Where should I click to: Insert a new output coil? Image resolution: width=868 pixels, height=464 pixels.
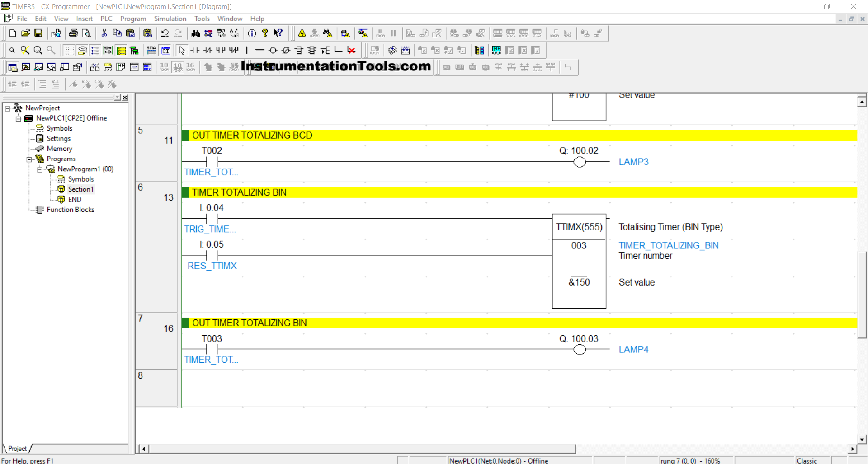pos(273,50)
